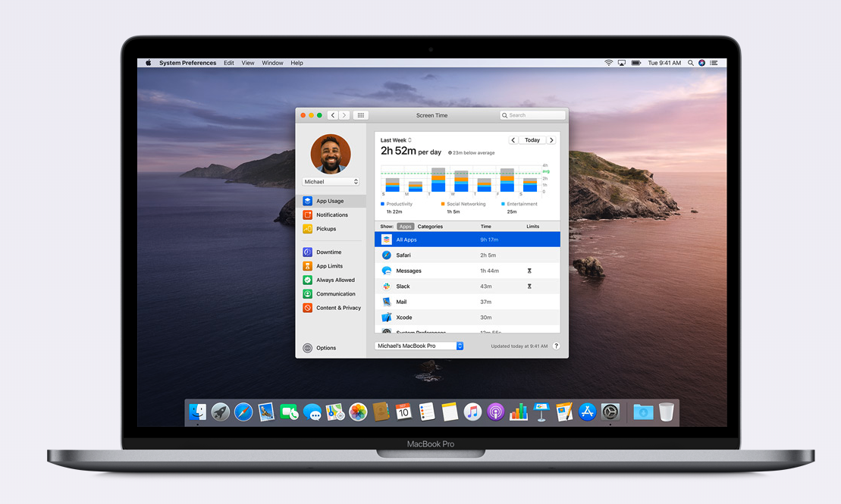Screen dimensions: 841x504
Task: Switch the Show filter to Apps
Action: pyautogui.click(x=406, y=227)
